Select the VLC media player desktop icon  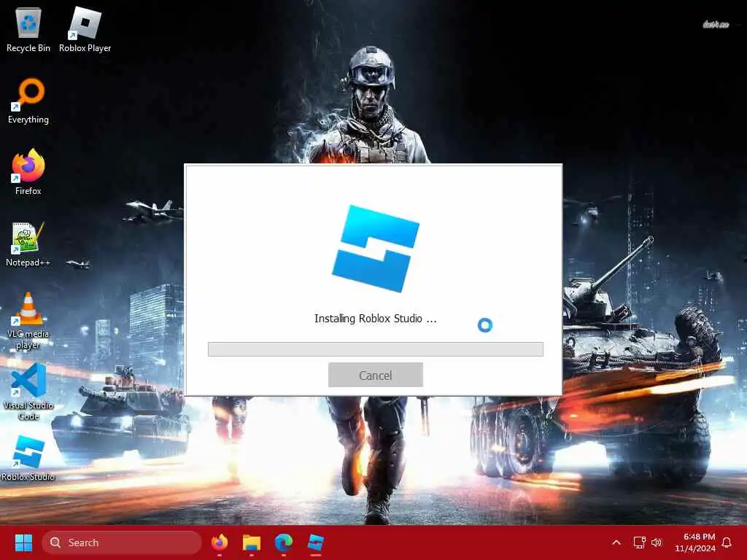(x=28, y=322)
